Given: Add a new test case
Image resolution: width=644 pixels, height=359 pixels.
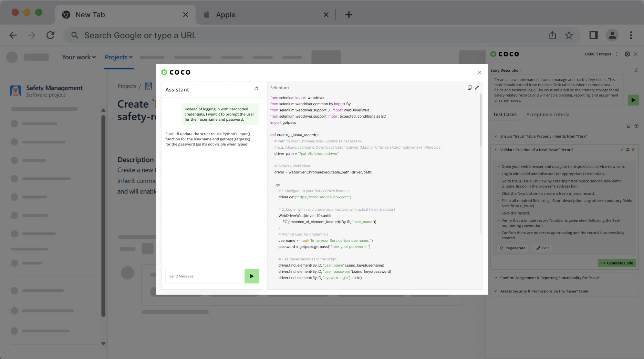Looking at the screenshot, I should click(636, 126).
